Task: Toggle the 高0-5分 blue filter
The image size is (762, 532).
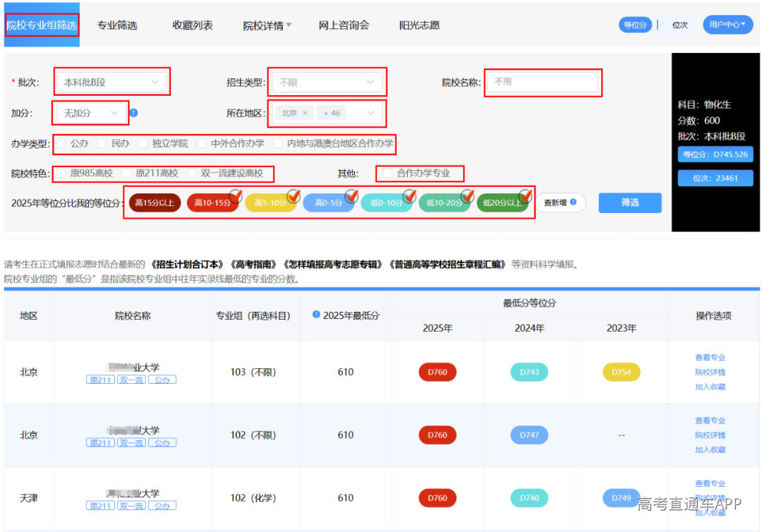Action: (x=329, y=202)
